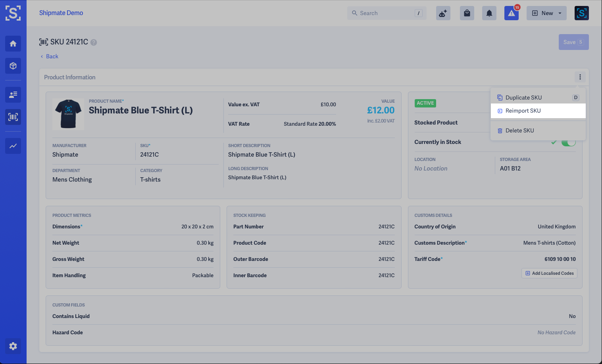Click the Inner Barcode value 24121C
Screen dimensions: 602x364
click(x=387, y=276)
